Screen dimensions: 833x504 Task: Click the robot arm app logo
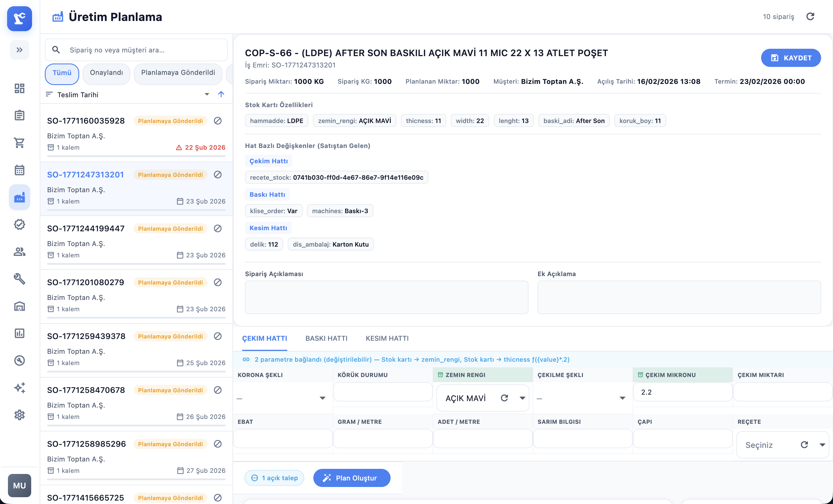click(19, 19)
